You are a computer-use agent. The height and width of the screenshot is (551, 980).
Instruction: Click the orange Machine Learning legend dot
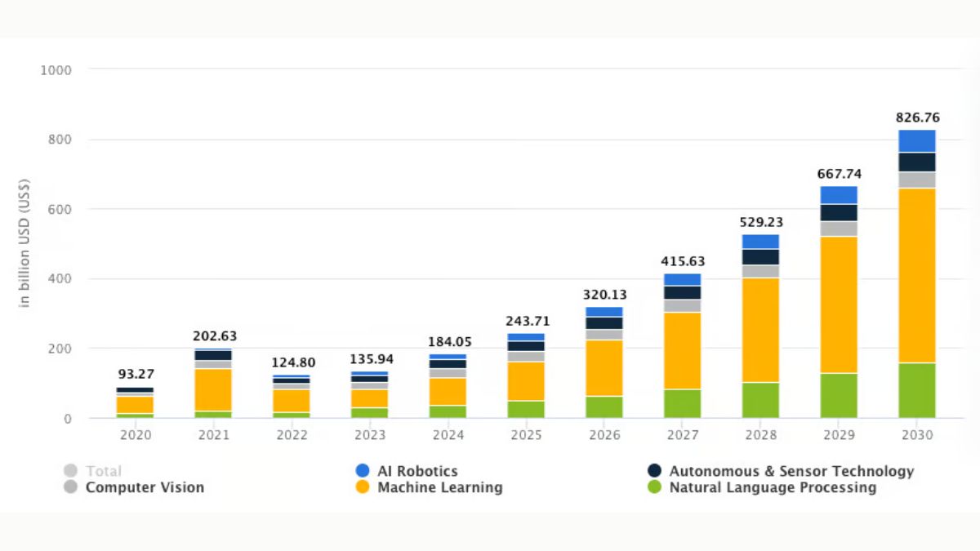363,487
